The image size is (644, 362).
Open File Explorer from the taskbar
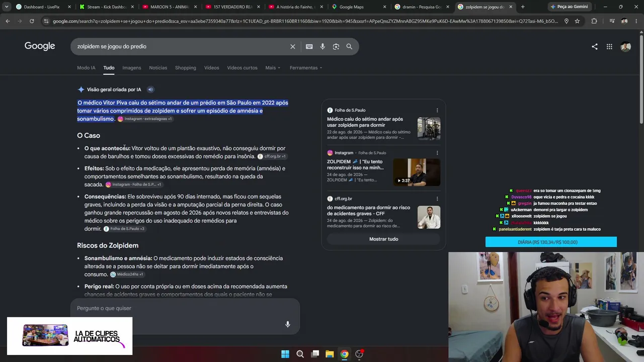point(330,354)
